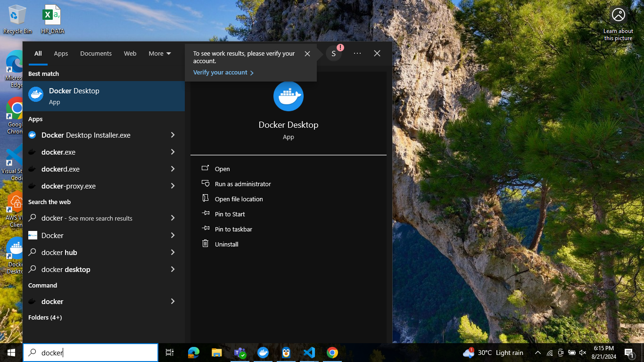
Task: Open the HR_DATA Excel file on desktop
Action: 52,19
